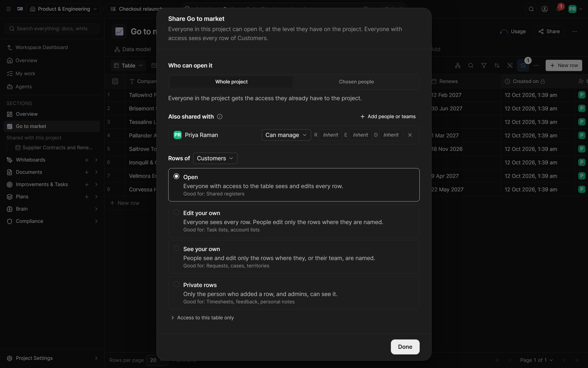Focus the Search everything input field
Viewport: 588px width, 368px height.
(x=52, y=29)
